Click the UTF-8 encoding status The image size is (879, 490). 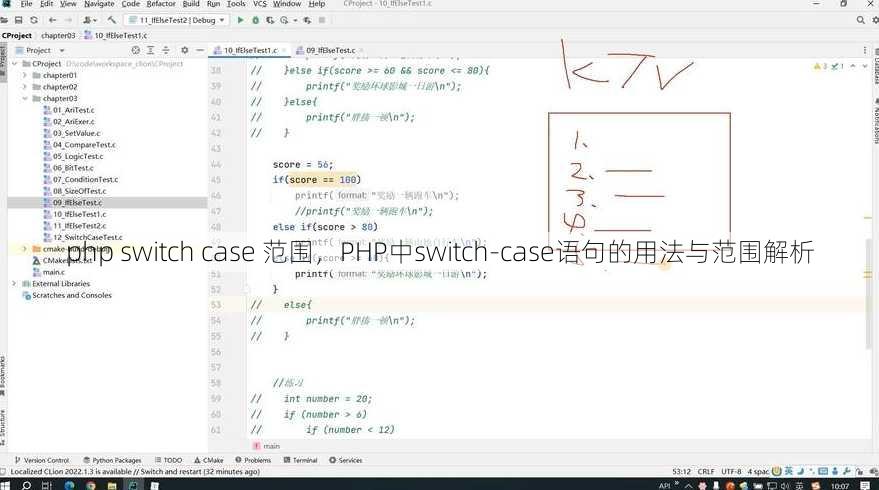pos(732,471)
